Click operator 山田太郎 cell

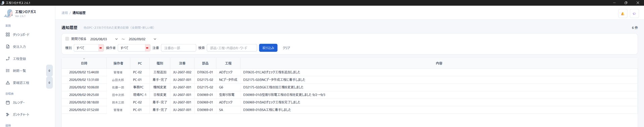(x=118, y=80)
